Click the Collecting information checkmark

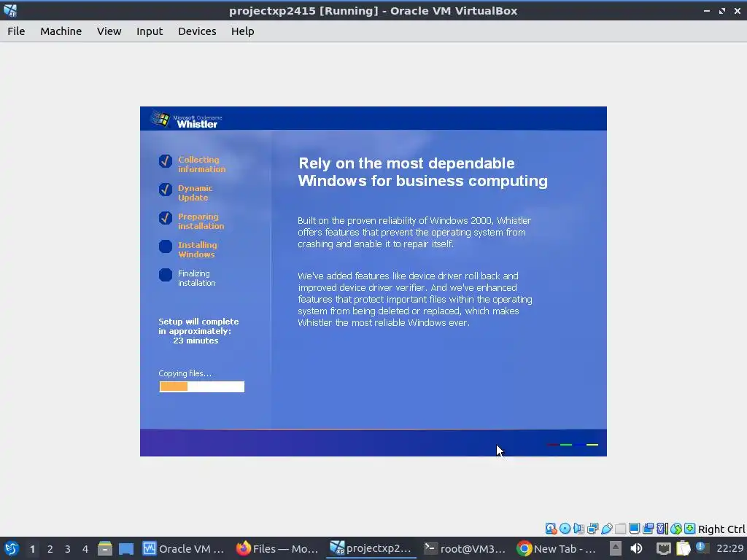pyautogui.click(x=166, y=161)
